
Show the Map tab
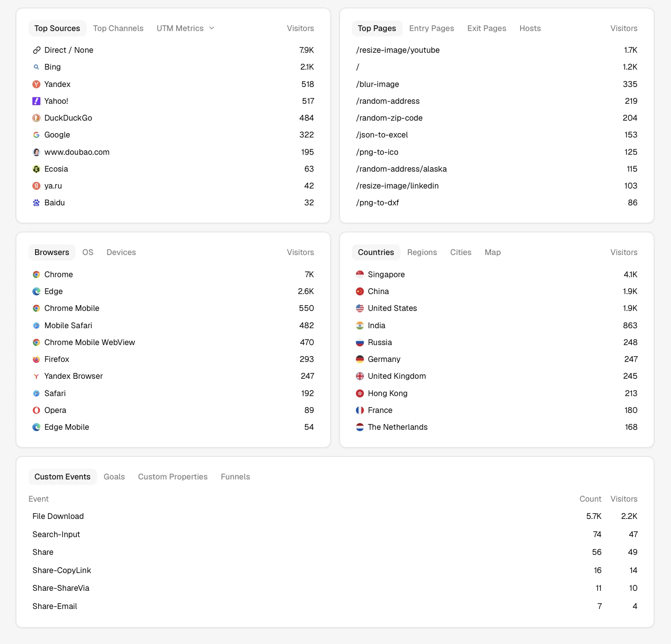pos(493,252)
